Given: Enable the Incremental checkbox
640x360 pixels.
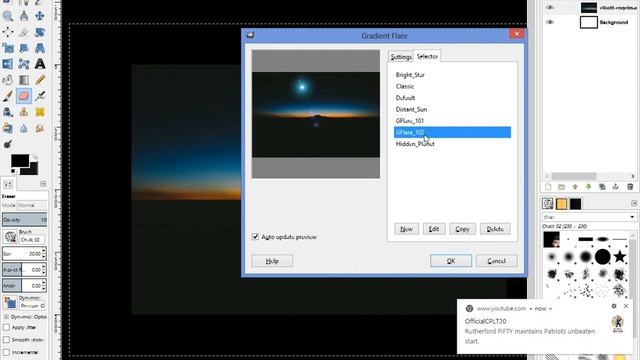Looking at the screenshot, I should tap(7, 352).
